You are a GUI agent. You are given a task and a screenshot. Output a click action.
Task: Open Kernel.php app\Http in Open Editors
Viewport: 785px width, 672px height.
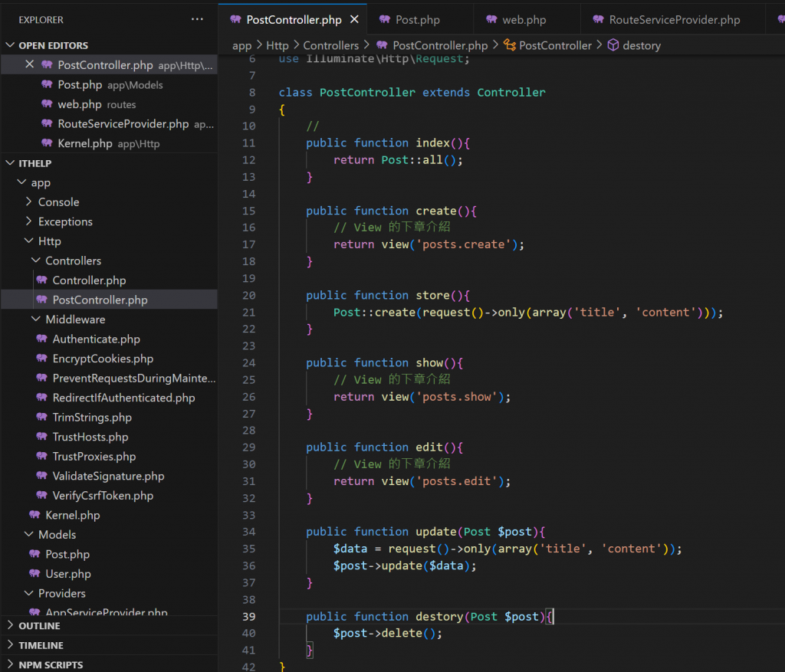click(109, 143)
